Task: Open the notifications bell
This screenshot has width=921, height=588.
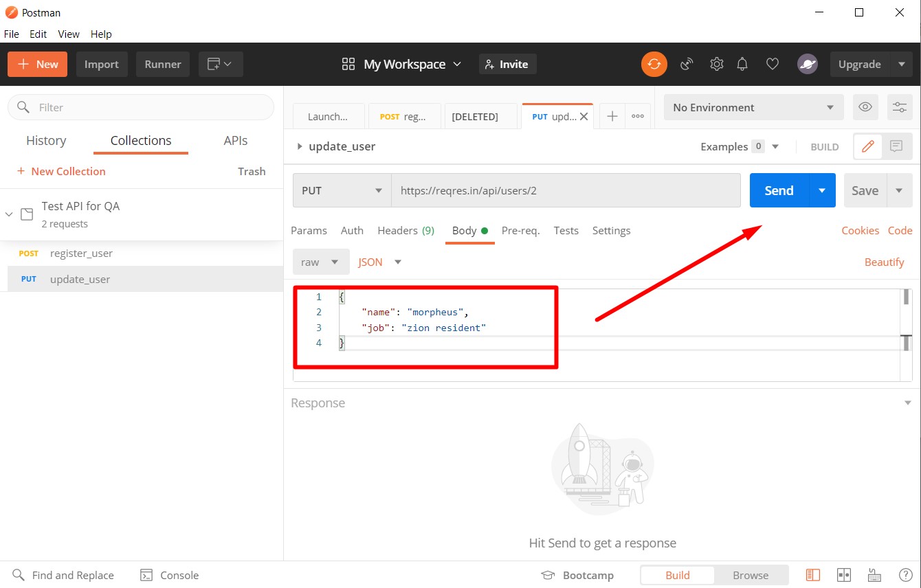Action: coord(742,64)
